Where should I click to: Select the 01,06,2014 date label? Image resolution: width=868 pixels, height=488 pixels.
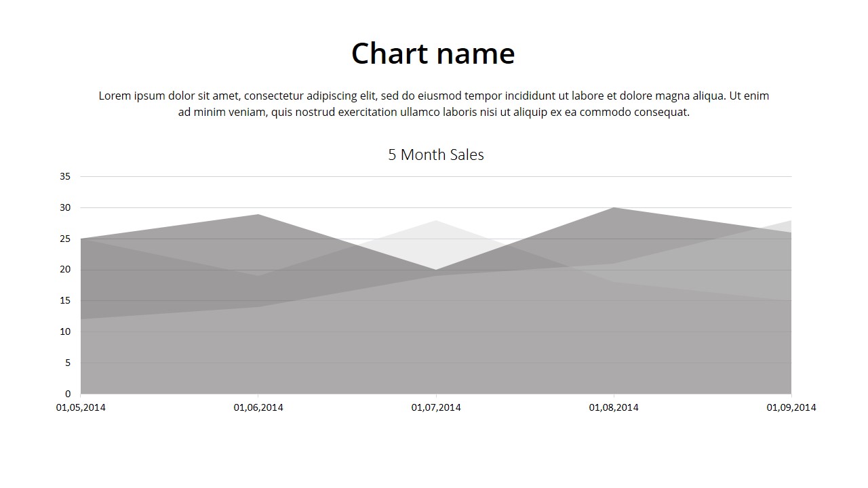pos(258,407)
